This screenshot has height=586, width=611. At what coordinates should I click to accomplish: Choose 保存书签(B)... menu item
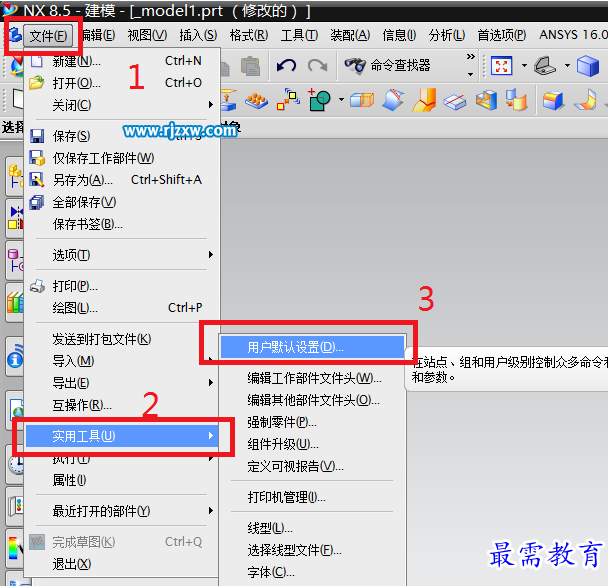pyautogui.click(x=122, y=224)
